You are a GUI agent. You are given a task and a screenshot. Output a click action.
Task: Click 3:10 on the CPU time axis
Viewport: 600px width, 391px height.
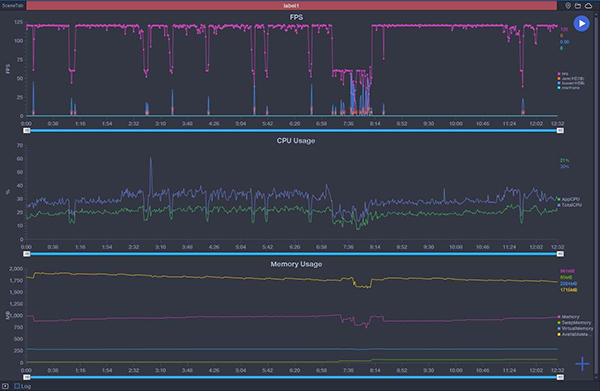pyautogui.click(x=160, y=247)
